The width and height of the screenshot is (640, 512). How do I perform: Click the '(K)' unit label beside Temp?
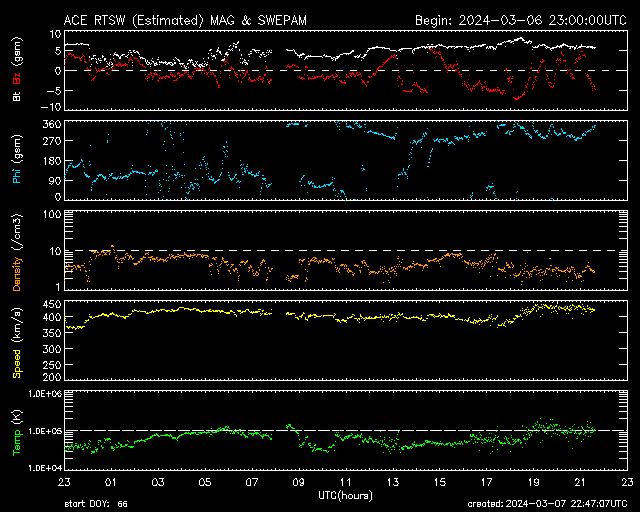18,417
